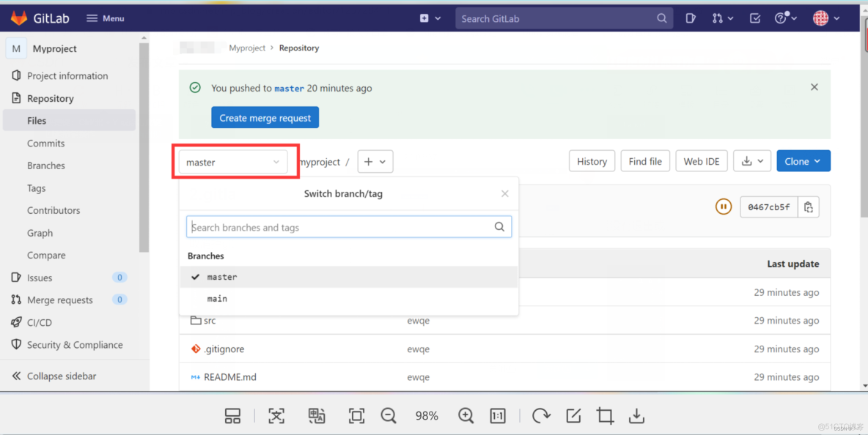This screenshot has height=435, width=868.
Task: Click the viewer fit-to-window icon
Action: click(x=356, y=416)
